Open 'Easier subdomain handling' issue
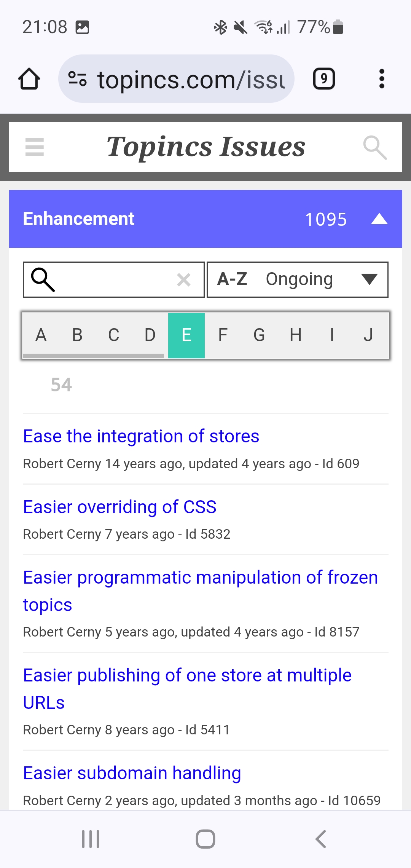This screenshot has width=411, height=868. tap(132, 773)
